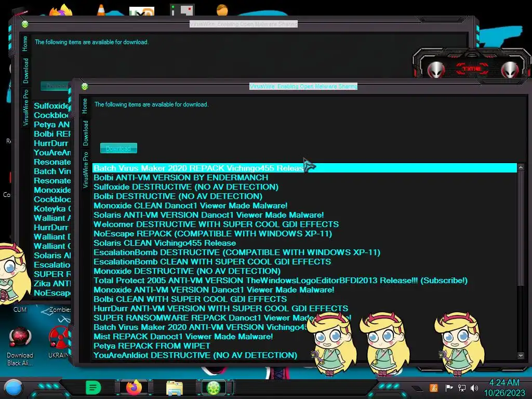
Task: Select the UKRAIN desktop icon
Action: pyautogui.click(x=58, y=342)
